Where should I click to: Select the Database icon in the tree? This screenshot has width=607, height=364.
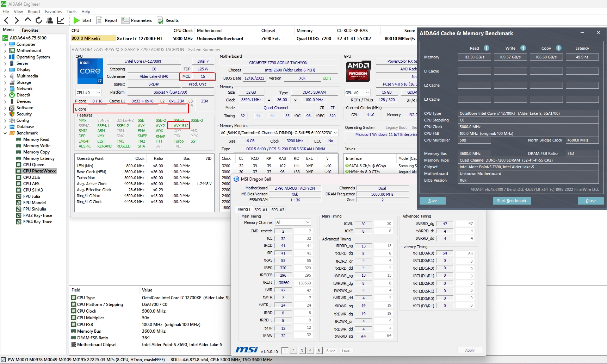[12, 127]
